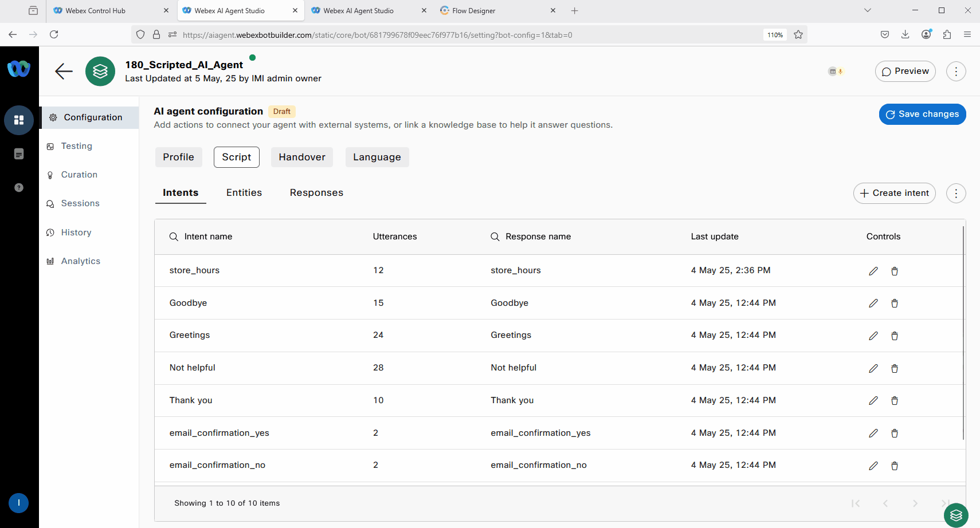Switch to the Entities tab
Viewport: 980px width, 528px height.
(244, 193)
